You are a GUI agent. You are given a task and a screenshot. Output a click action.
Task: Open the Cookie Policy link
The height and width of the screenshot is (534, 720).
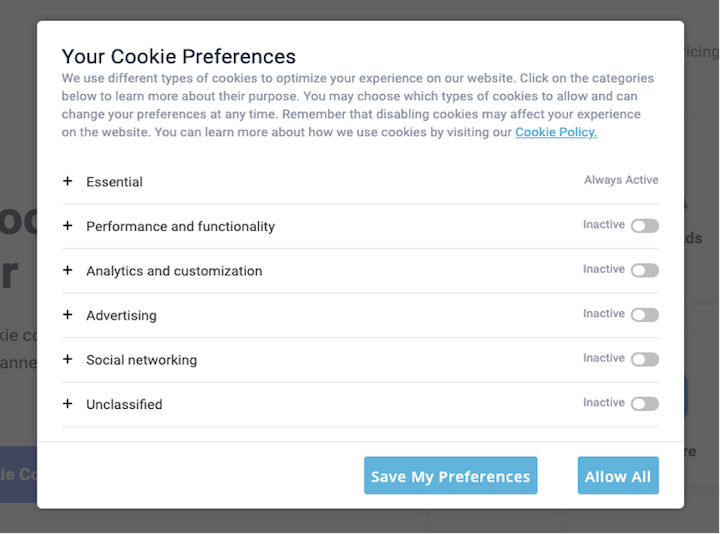556,132
